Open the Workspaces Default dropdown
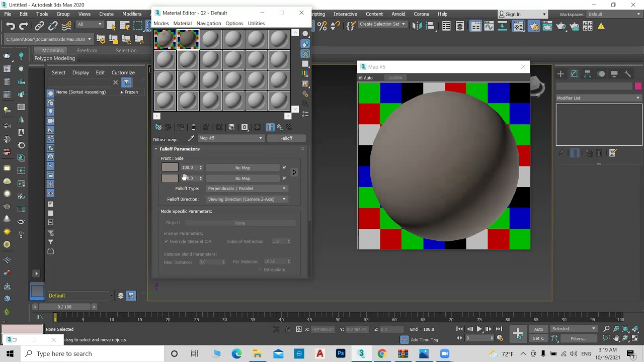 point(614,15)
